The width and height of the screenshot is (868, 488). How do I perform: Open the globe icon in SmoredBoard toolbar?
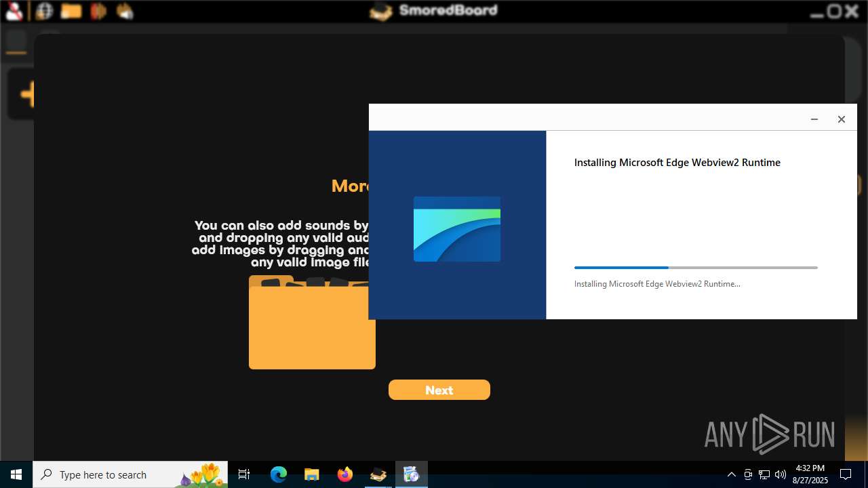[44, 11]
